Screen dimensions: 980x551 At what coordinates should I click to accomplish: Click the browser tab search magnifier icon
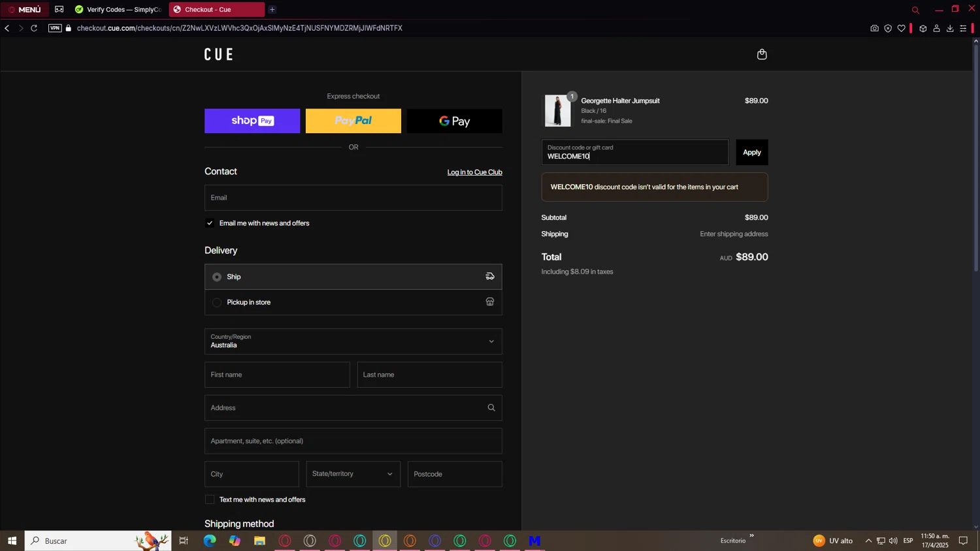[x=915, y=10]
